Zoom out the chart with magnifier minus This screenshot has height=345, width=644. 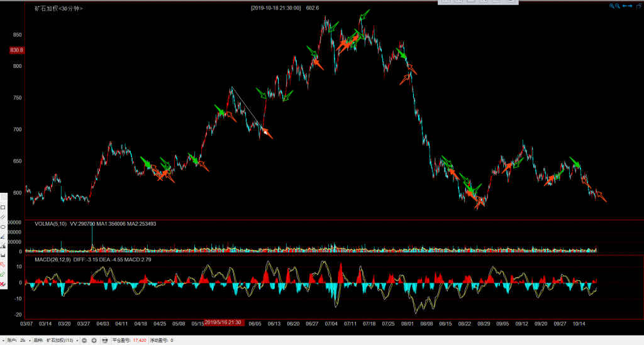pyautogui.click(x=618, y=6)
